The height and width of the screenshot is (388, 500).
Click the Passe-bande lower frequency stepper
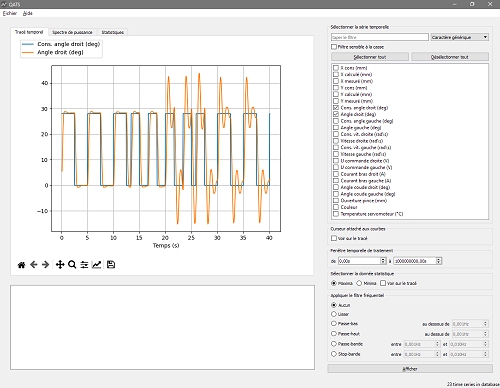438,344
